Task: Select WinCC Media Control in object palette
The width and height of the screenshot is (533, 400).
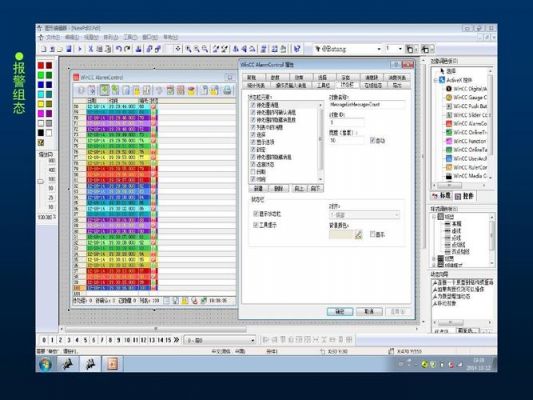Action: coord(466,176)
